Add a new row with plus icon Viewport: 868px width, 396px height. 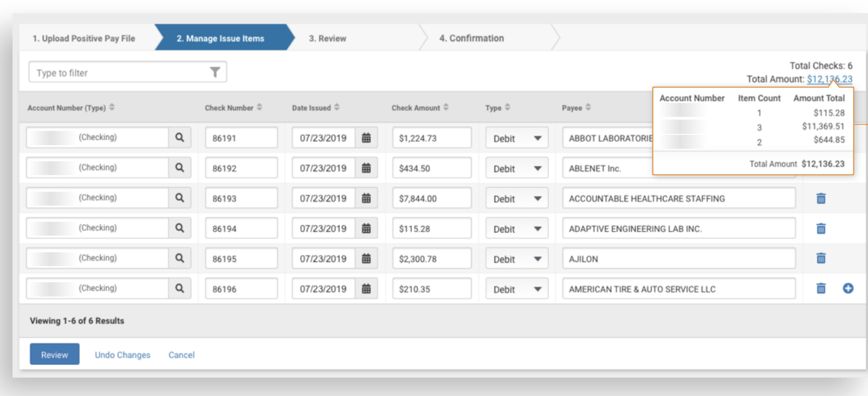point(847,288)
